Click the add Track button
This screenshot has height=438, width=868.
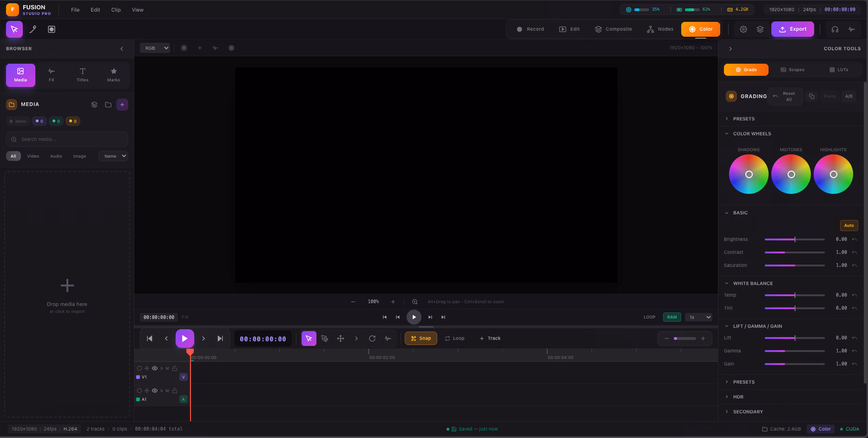(x=490, y=338)
